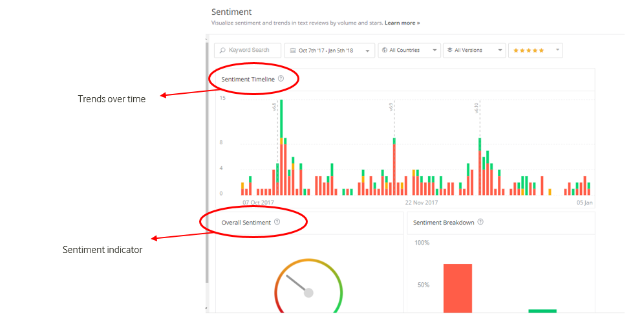Click the All Versions dropdown arrow
The height and width of the screenshot is (332, 644).
click(500, 50)
